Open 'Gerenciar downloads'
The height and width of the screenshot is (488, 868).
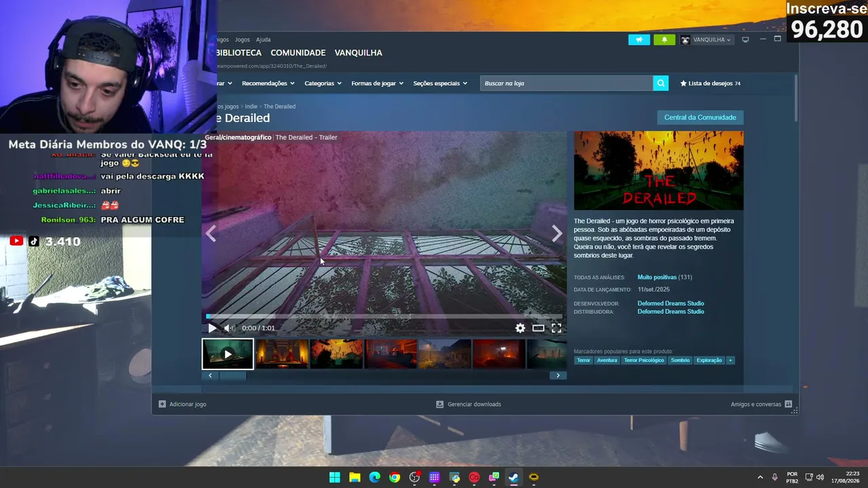[469, 404]
